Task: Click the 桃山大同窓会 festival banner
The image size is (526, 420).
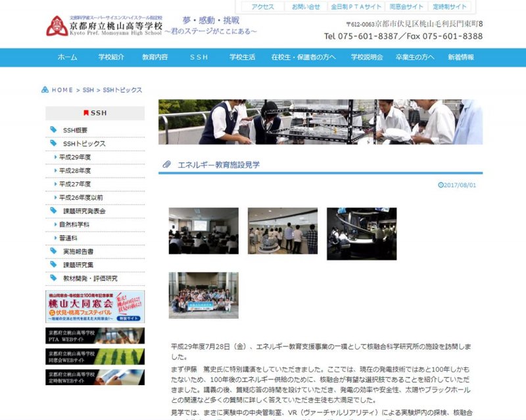Action: (x=95, y=307)
